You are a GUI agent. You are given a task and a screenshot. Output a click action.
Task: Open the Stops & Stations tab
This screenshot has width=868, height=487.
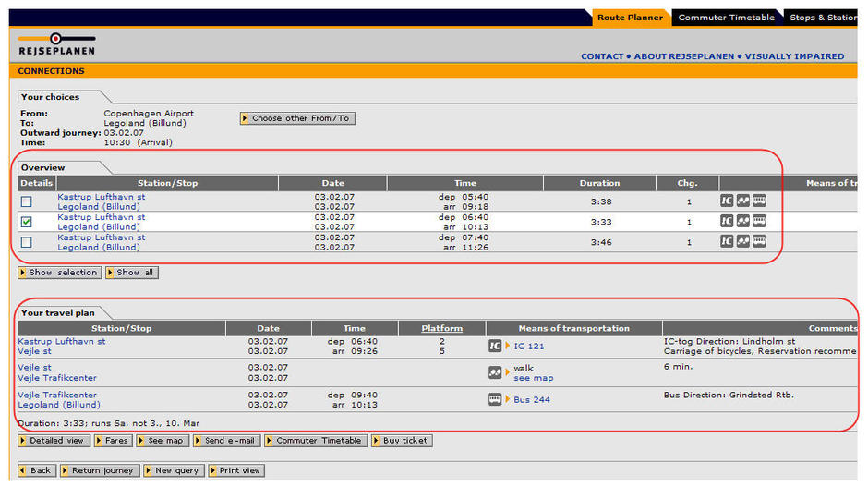pyautogui.click(x=823, y=18)
